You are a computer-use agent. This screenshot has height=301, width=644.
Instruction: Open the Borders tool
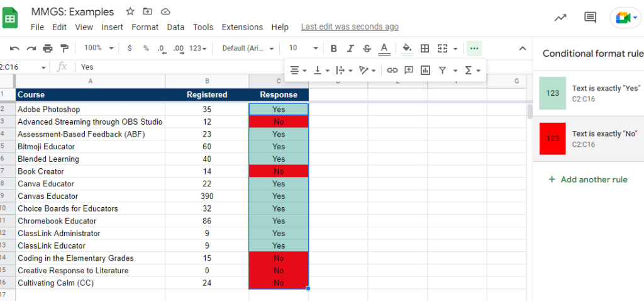pos(425,48)
